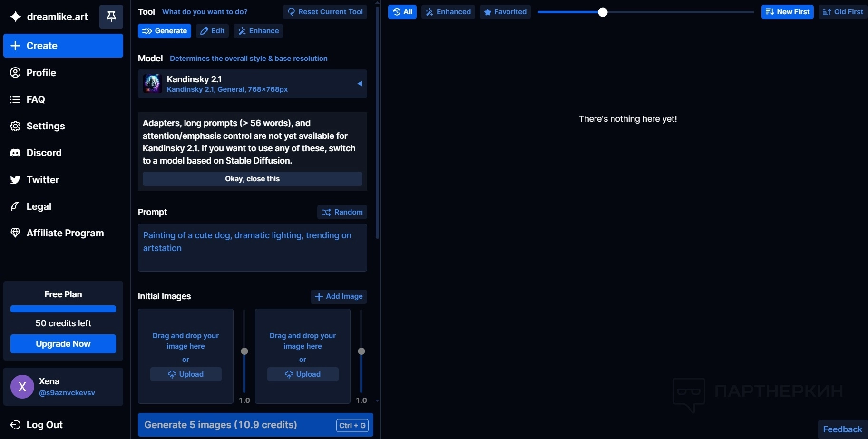Show All images filter
Viewport: 868px width, 439px height.
point(402,12)
